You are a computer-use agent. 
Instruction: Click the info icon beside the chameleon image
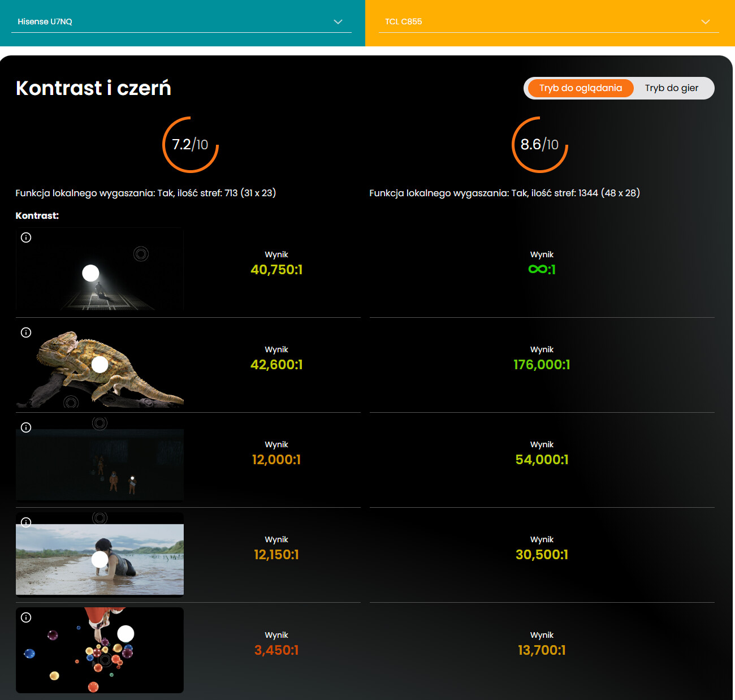[x=26, y=332]
